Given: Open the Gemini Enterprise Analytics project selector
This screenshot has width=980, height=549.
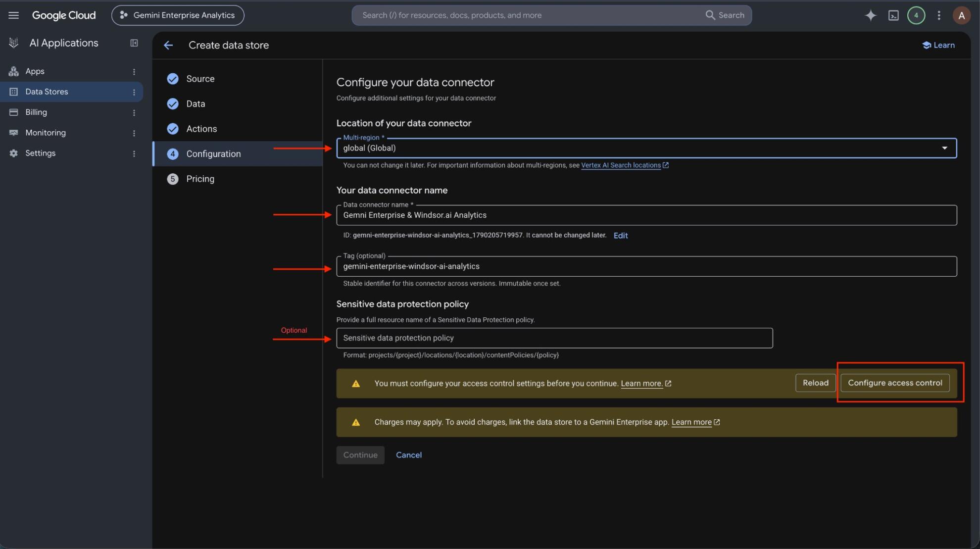Looking at the screenshot, I should pyautogui.click(x=178, y=15).
